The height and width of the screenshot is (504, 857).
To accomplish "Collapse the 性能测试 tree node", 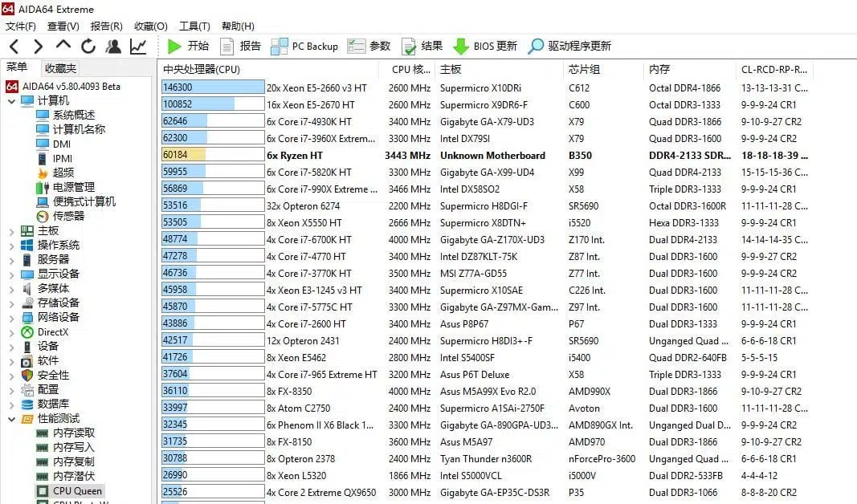I will 11,420.
